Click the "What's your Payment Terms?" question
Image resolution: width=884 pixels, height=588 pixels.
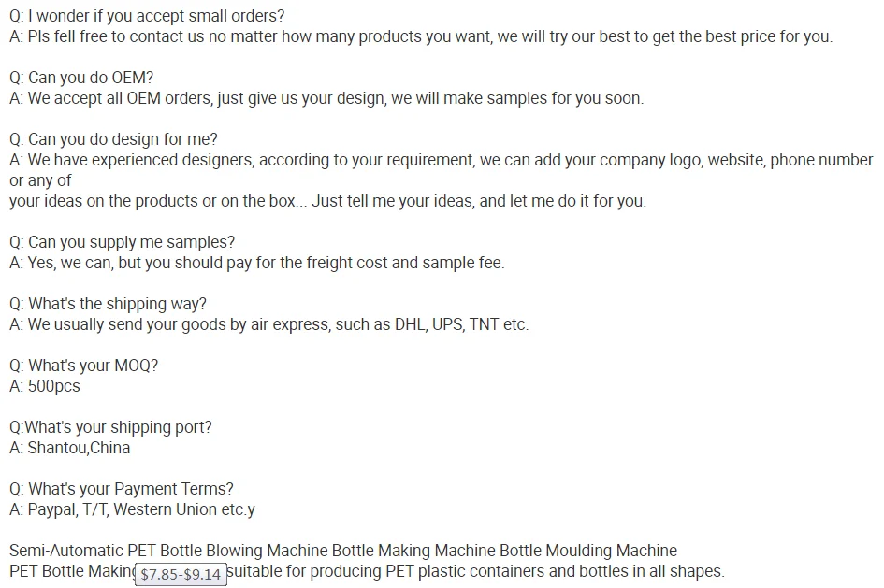tap(121, 489)
